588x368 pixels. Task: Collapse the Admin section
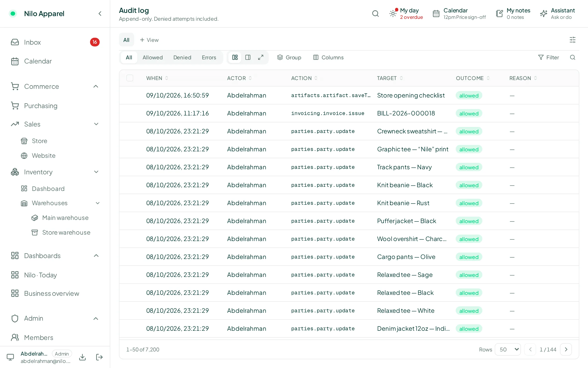[x=96, y=318]
